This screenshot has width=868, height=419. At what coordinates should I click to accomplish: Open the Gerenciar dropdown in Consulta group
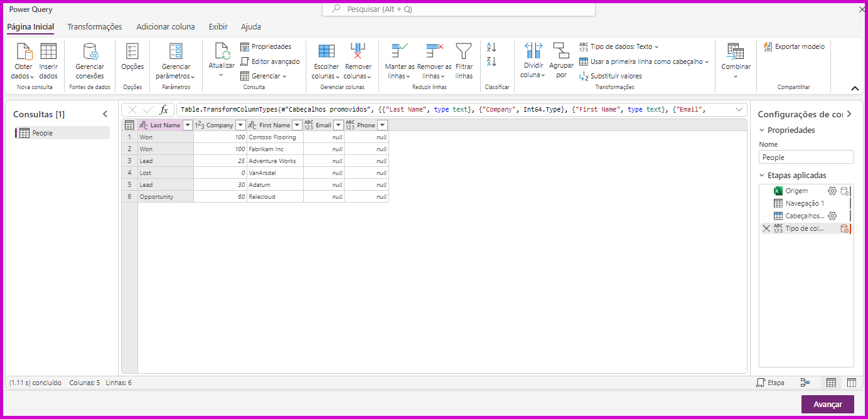click(x=264, y=76)
